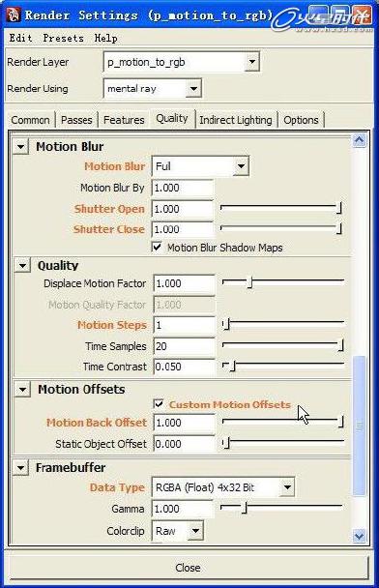The width and height of the screenshot is (379, 588).
Task: Click the Static Object Offset slider
Action: (x=283, y=443)
